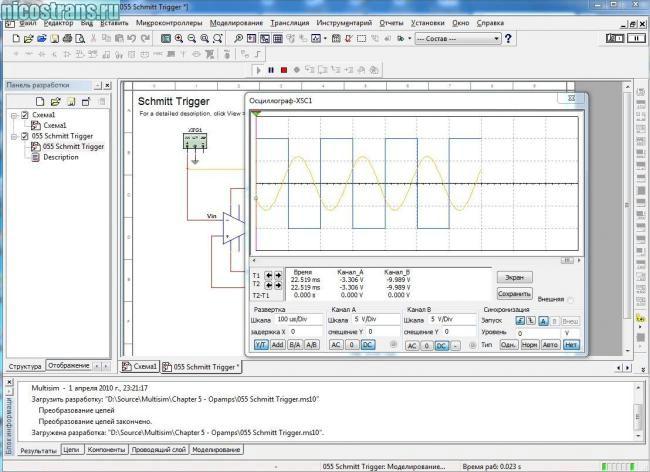Click the question-mark Help icon
This screenshot has height=472, width=650.
(x=508, y=39)
